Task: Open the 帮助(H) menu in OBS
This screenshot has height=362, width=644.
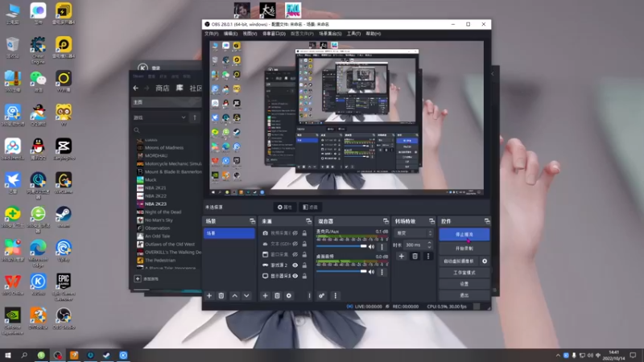Action: pyautogui.click(x=374, y=34)
